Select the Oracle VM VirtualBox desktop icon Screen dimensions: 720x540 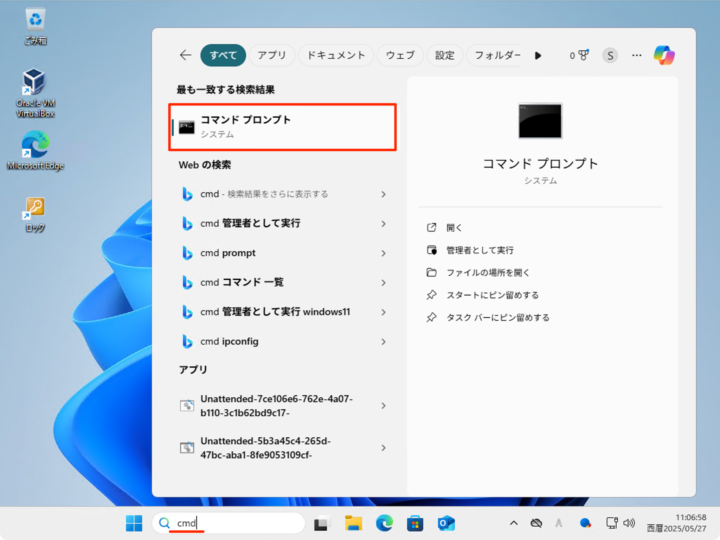pyautogui.click(x=35, y=93)
